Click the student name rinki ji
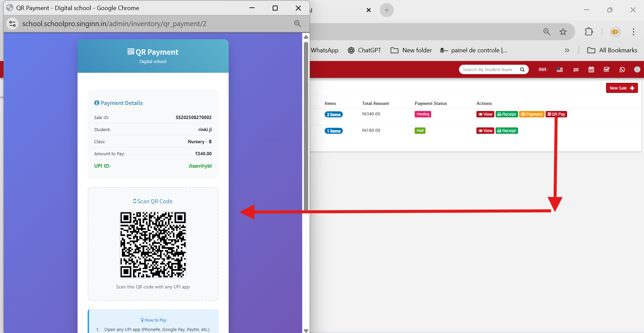The height and width of the screenshot is (333, 644). point(205,129)
